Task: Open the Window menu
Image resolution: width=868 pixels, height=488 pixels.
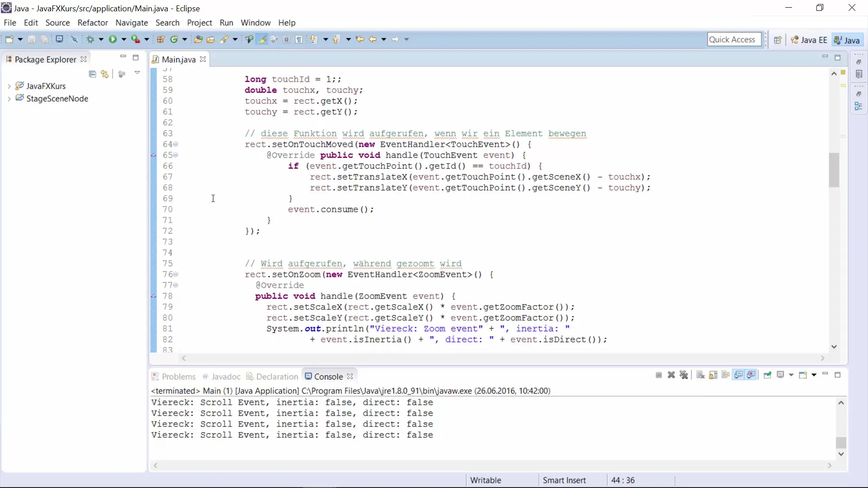Action: [x=255, y=23]
